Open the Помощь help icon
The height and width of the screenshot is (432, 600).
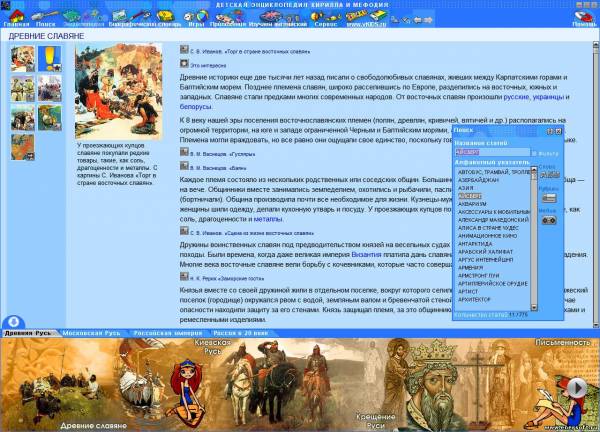point(584,18)
